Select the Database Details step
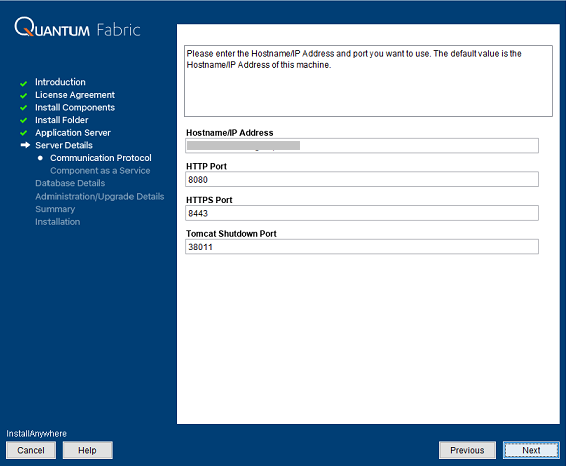Viewport: 566px width, 466px height. 70,183
